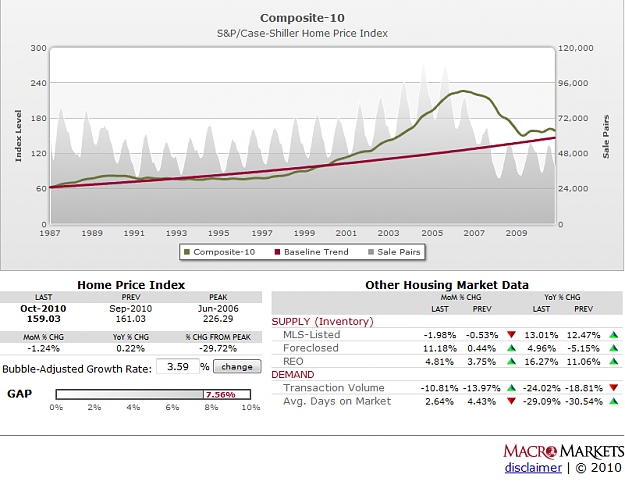Click the MLS-Listed YoY green up arrow
The image size is (625, 485).
(613, 335)
